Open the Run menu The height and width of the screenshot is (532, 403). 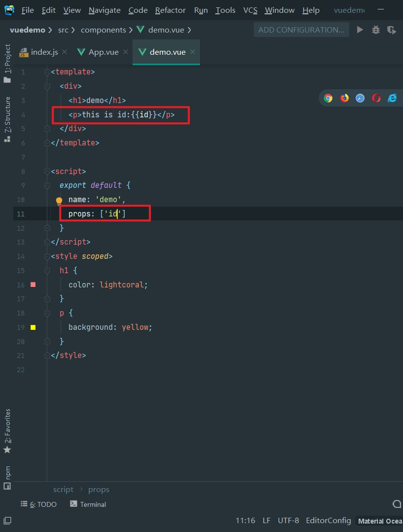click(x=201, y=10)
